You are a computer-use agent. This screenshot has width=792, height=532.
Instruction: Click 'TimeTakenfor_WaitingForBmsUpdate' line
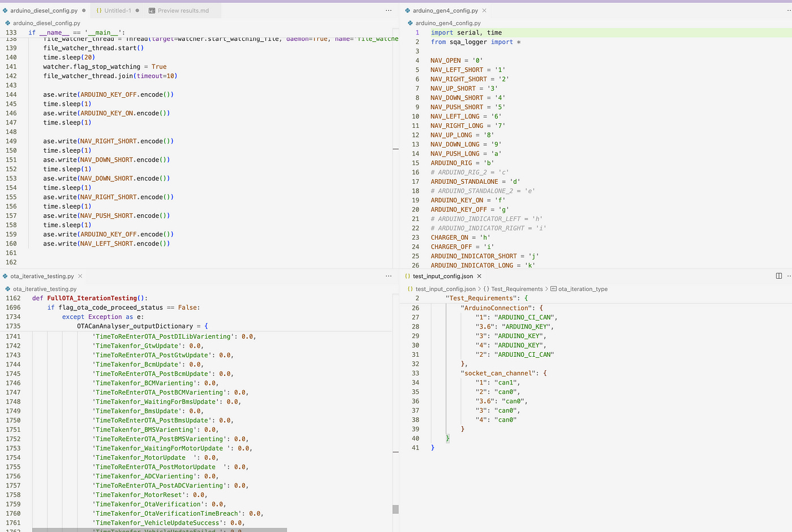point(167,401)
